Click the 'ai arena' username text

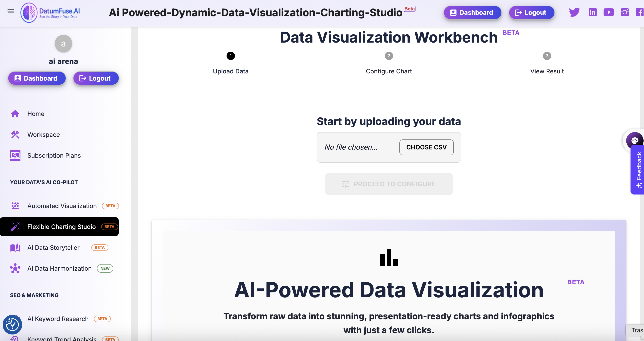pos(63,61)
